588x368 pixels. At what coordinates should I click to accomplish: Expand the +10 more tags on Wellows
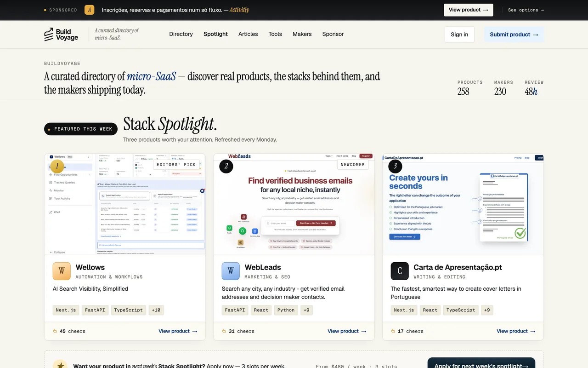click(156, 310)
